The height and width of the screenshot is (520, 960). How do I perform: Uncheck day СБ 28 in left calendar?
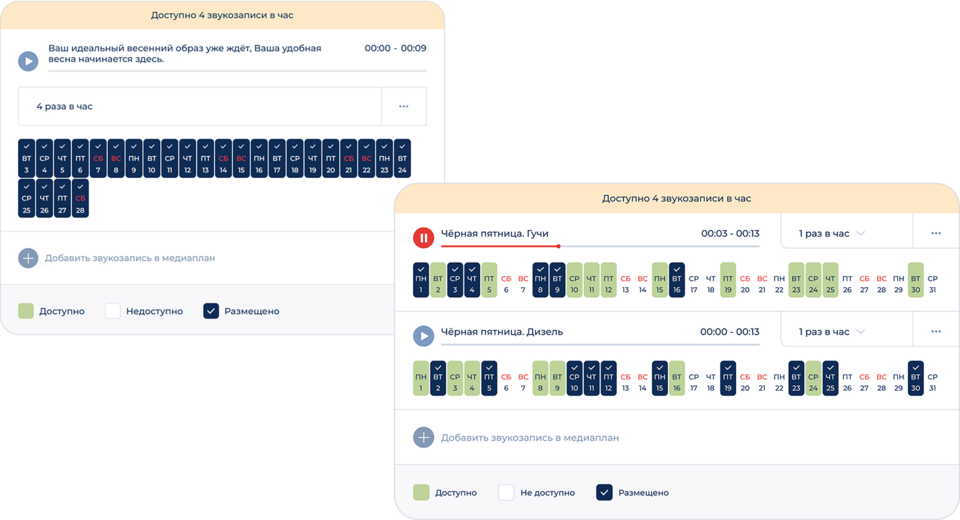80,204
